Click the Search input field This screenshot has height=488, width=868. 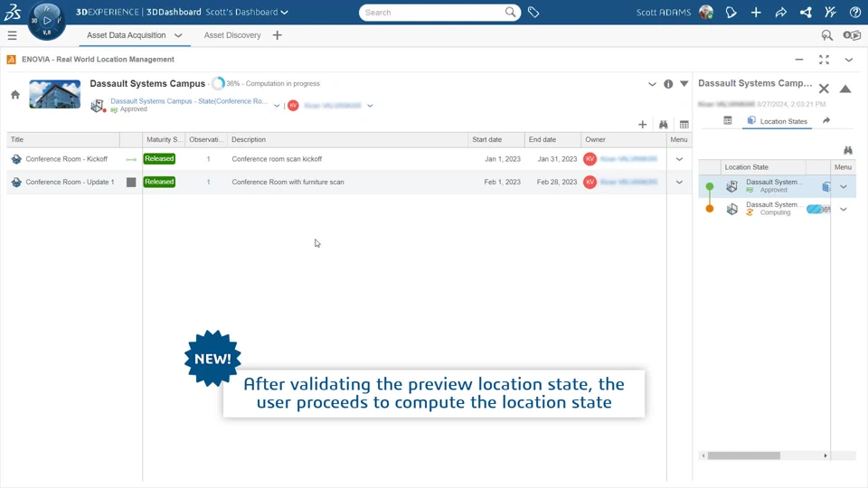click(432, 12)
